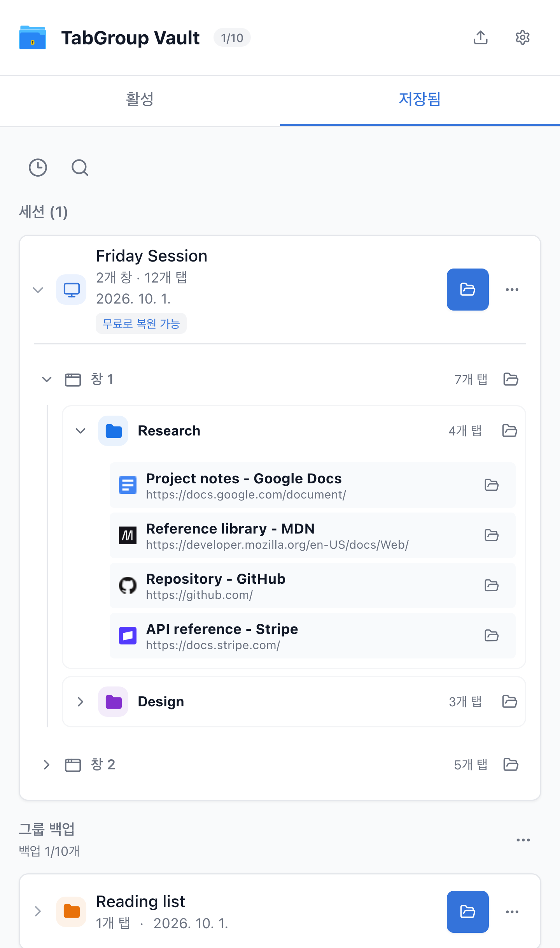Screen dimensions: 560x948
Task: Click the Design purple folder icon
Action: (113, 702)
